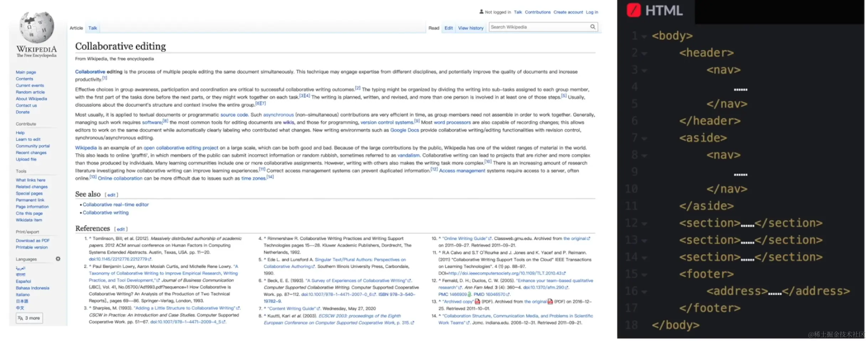
Task: Toggle the section fold arrow on line 13
Action: tap(644, 241)
